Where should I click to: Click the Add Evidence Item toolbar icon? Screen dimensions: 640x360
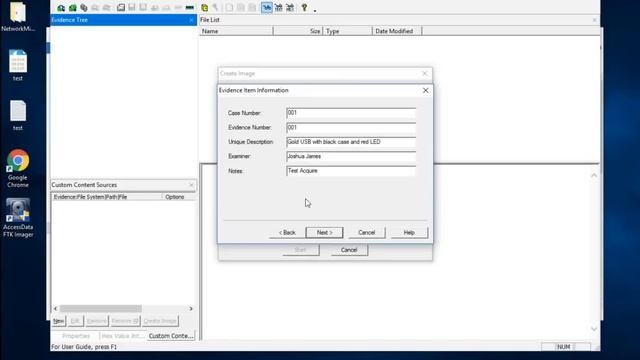[61, 8]
